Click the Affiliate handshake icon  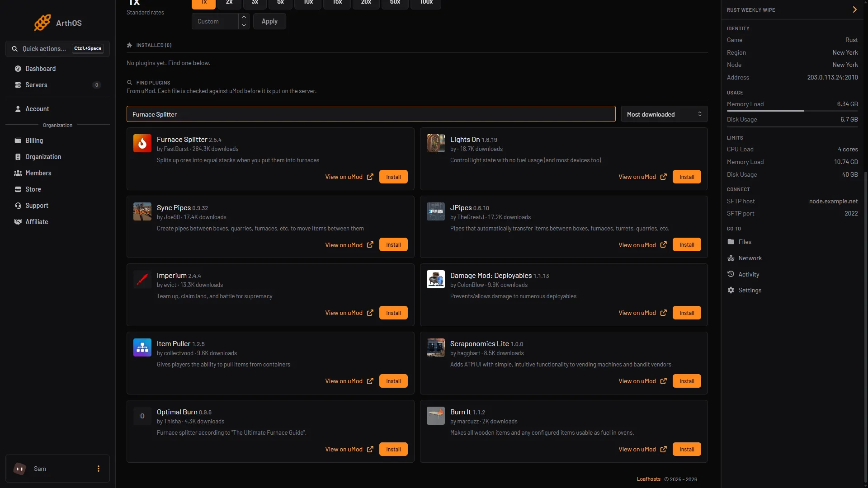[18, 222]
